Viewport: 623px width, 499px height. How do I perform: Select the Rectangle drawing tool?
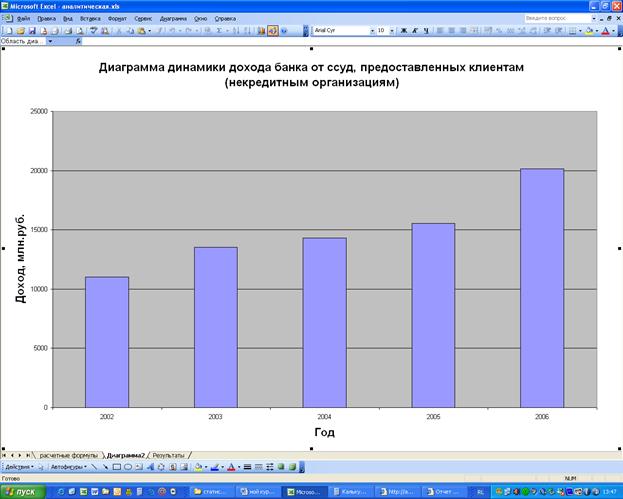116,467
